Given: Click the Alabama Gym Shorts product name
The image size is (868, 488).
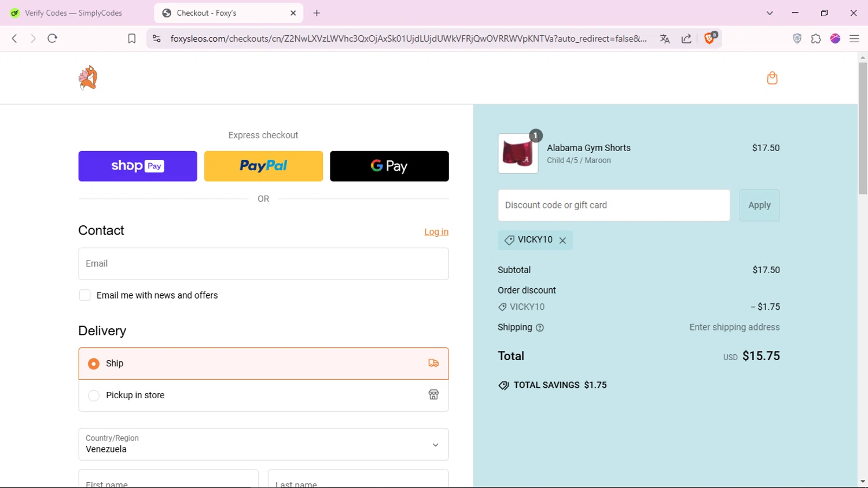Looking at the screenshot, I should click(589, 148).
